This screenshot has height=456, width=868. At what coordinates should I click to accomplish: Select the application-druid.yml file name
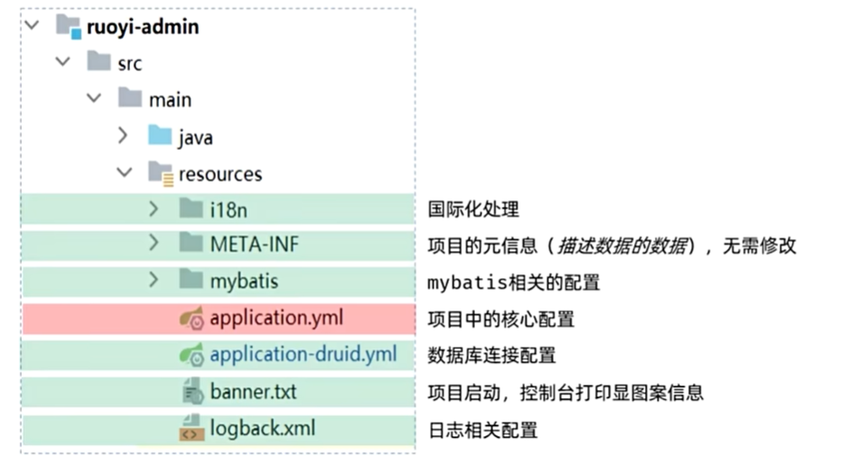pos(303,354)
